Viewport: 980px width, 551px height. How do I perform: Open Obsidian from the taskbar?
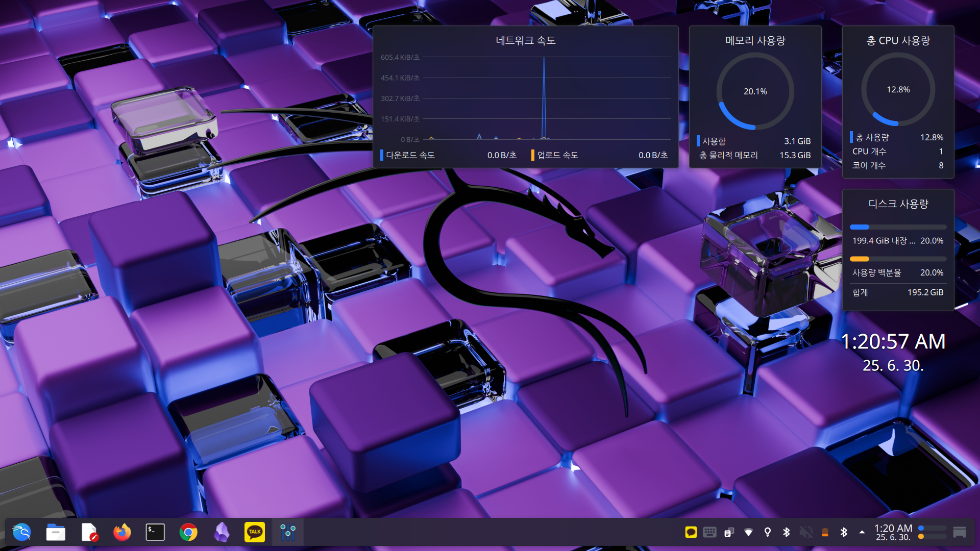tap(222, 532)
